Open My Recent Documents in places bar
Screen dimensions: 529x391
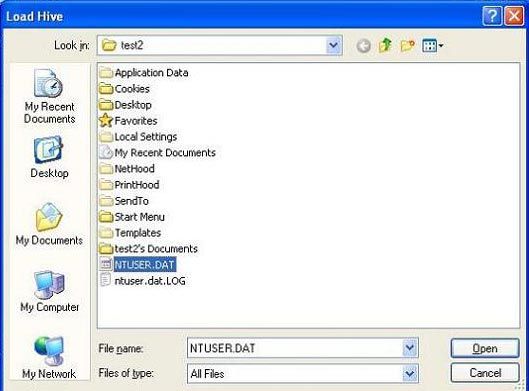(49, 96)
